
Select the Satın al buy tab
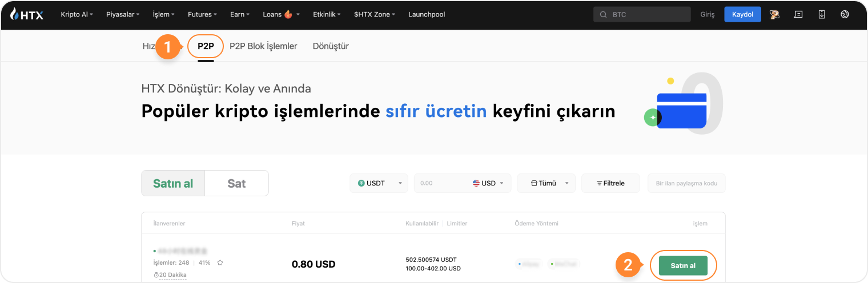173,183
